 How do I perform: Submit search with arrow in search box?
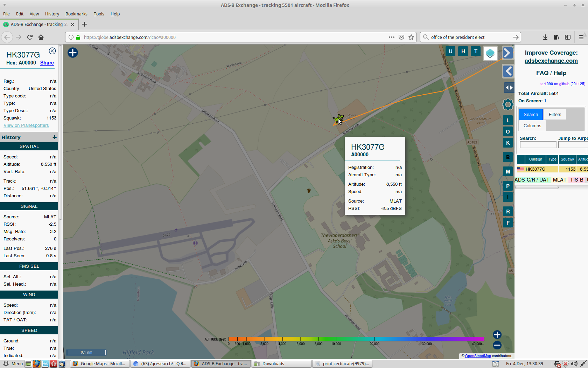[x=516, y=37]
